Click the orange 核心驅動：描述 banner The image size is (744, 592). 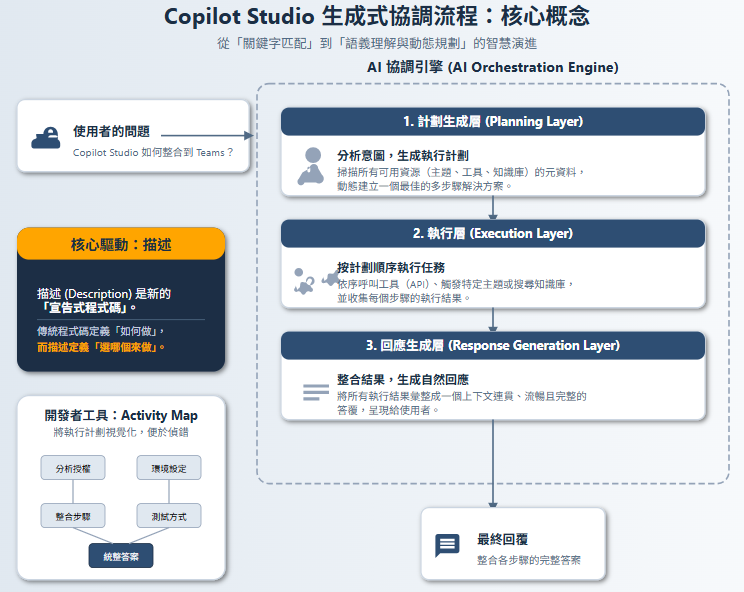[x=121, y=244]
